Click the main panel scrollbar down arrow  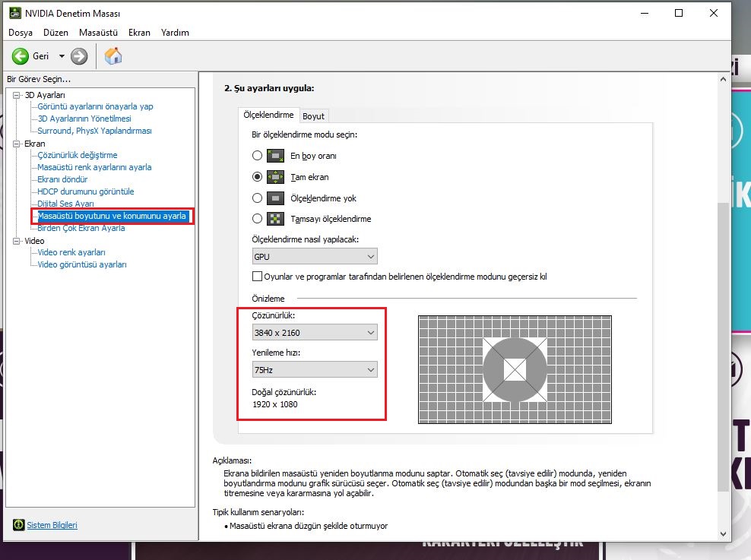coord(723,533)
